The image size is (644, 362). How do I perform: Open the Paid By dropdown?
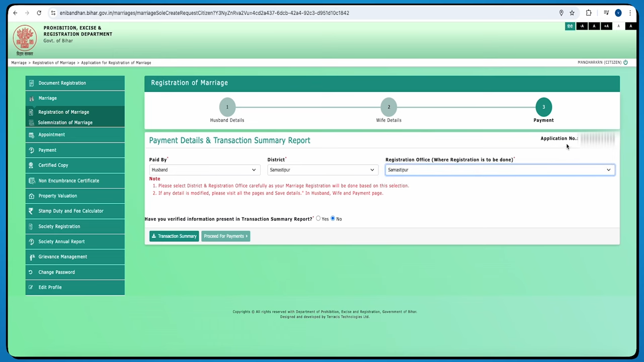pyautogui.click(x=204, y=170)
